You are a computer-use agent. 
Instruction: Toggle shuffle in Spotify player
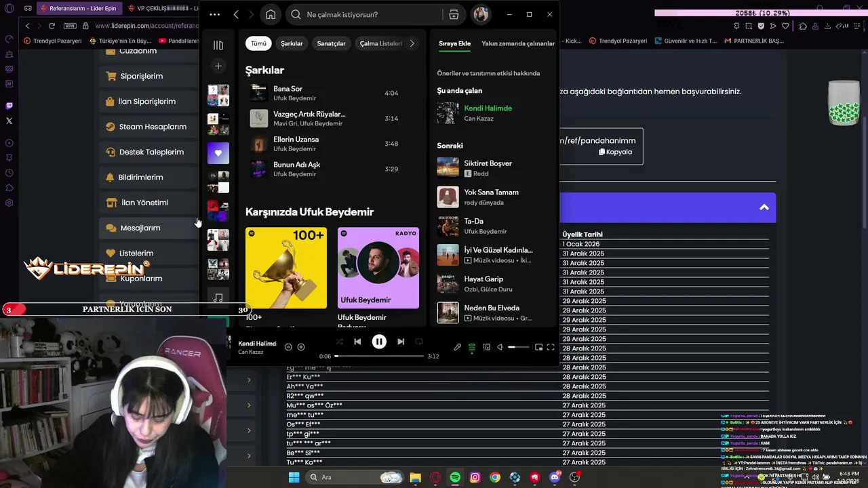pyautogui.click(x=339, y=342)
